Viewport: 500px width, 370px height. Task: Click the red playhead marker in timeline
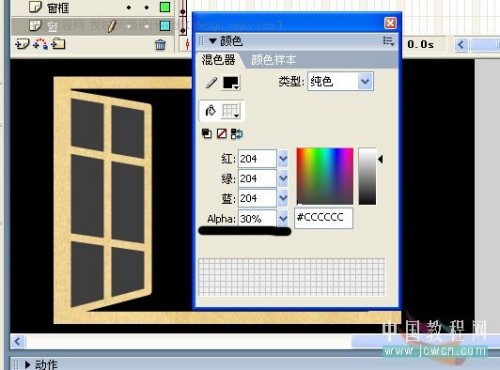click(187, 44)
